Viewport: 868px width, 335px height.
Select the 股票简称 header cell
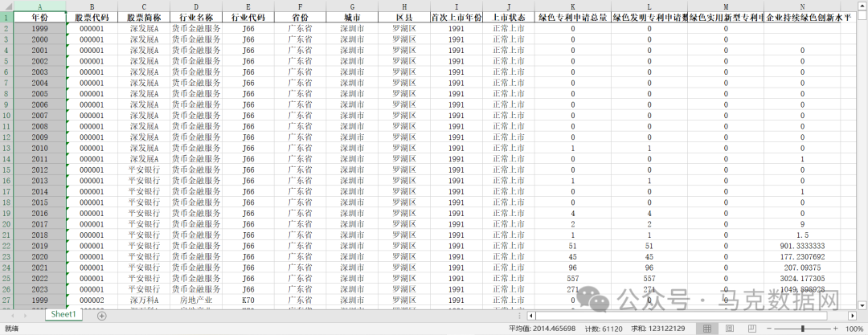click(144, 18)
